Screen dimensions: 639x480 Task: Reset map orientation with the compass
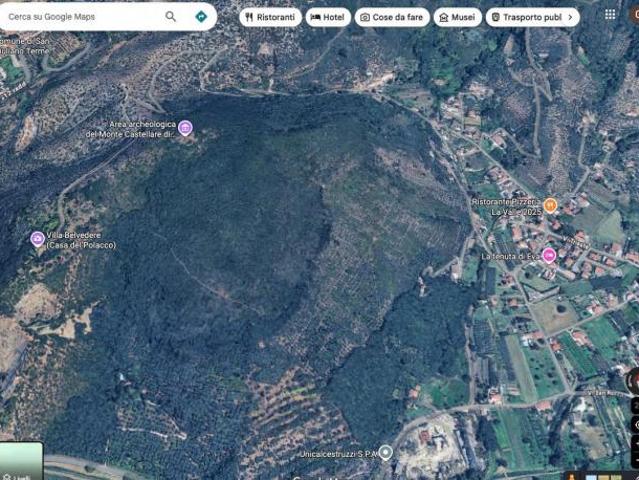coord(634,381)
